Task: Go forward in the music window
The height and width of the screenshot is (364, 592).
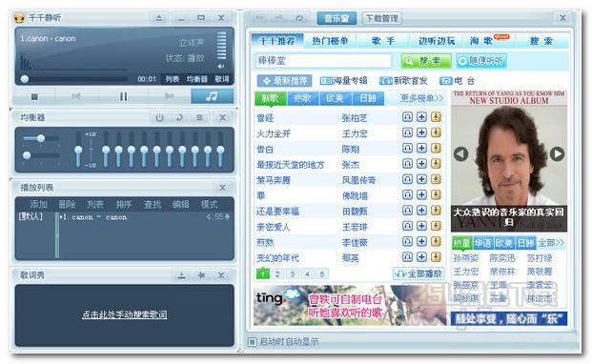Action: click(279, 18)
